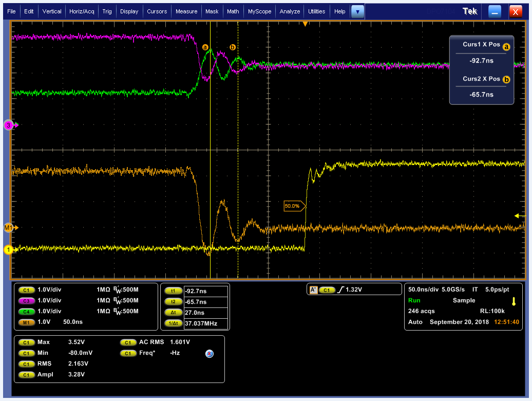Viewport: 532px width, 401px height.
Task: Click the trigger level 1.32V readout
Action: [x=353, y=289]
